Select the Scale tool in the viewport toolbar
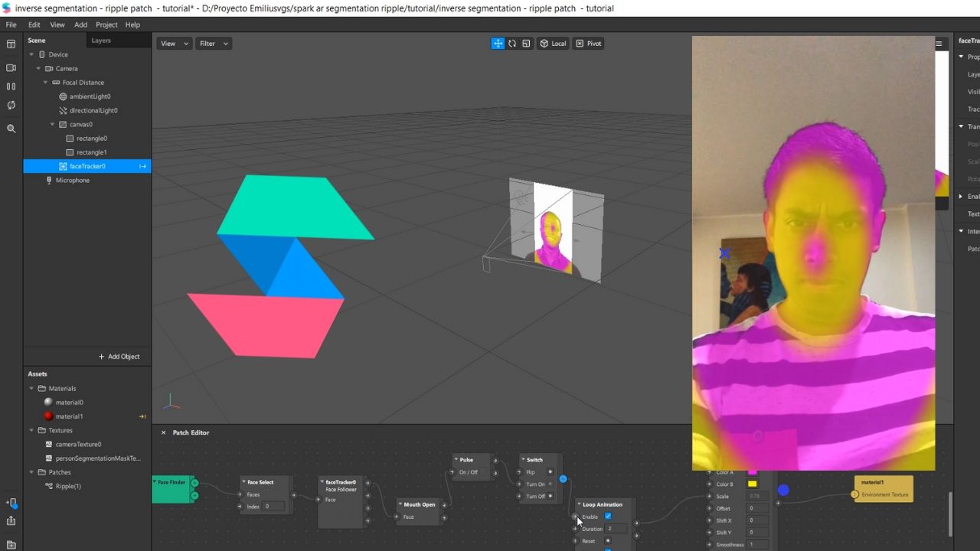 (x=526, y=44)
